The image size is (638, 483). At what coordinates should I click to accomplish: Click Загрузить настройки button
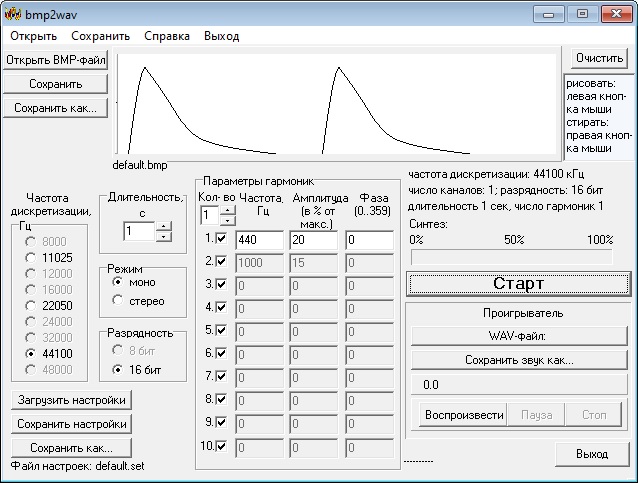coord(71,401)
